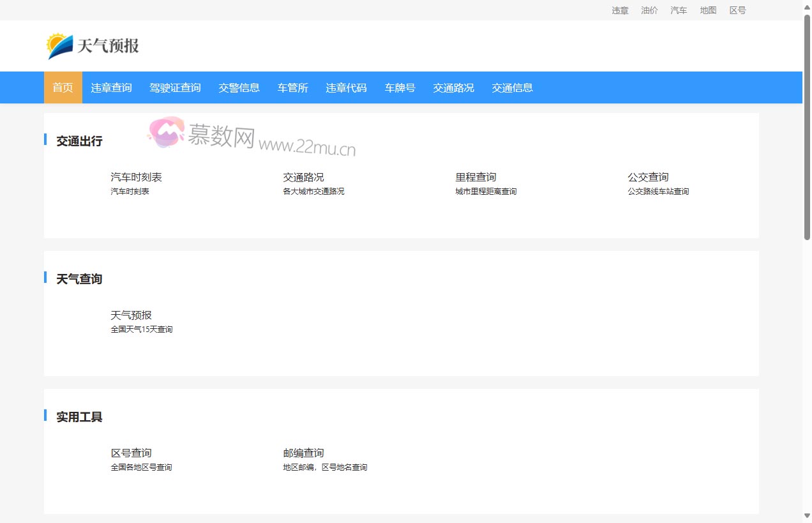The height and width of the screenshot is (523, 812).
Task: Open the 违章代码 navigation entry
Action: (345, 87)
